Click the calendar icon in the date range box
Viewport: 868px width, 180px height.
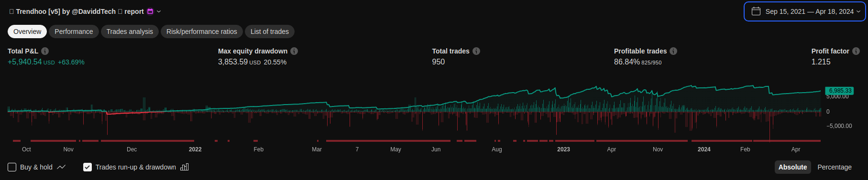[x=756, y=11]
